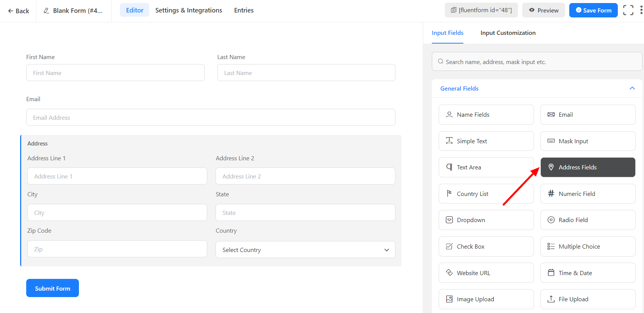The image size is (644, 313).
Task: Click the field search input box
Action: (x=537, y=62)
